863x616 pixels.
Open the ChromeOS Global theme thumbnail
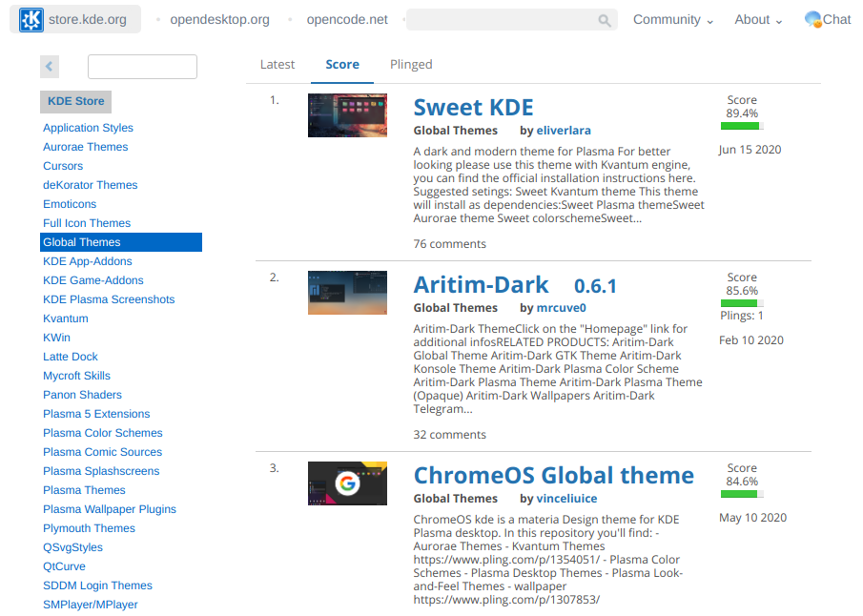347,483
